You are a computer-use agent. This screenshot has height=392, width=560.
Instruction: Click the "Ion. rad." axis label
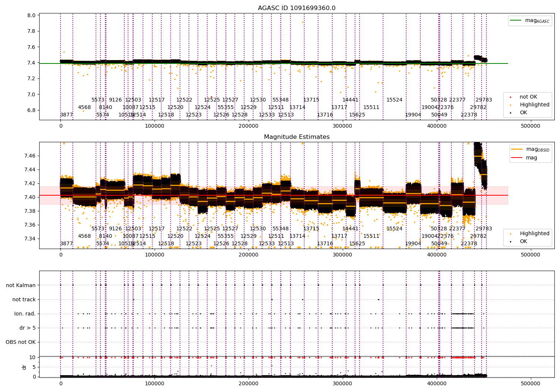25,314
